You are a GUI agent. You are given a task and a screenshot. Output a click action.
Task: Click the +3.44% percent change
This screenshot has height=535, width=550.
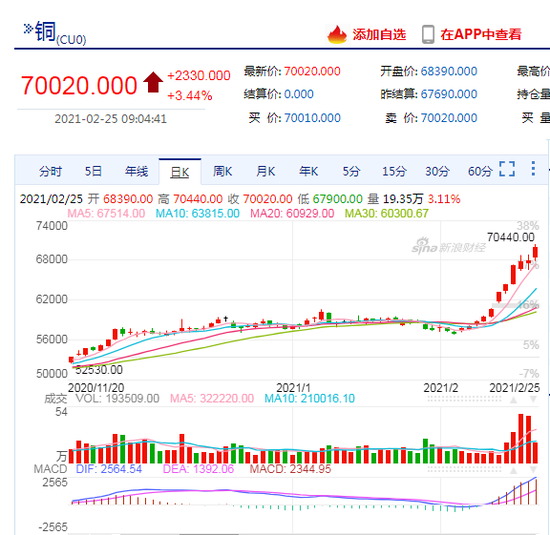click(189, 95)
